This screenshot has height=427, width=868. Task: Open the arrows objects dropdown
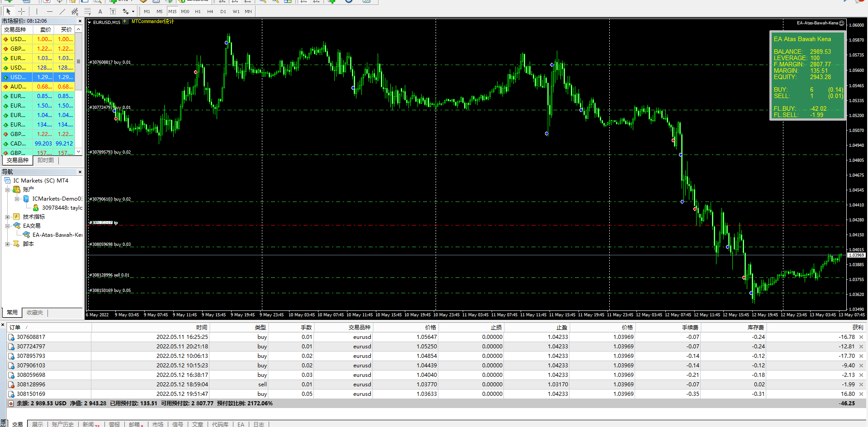click(x=133, y=12)
